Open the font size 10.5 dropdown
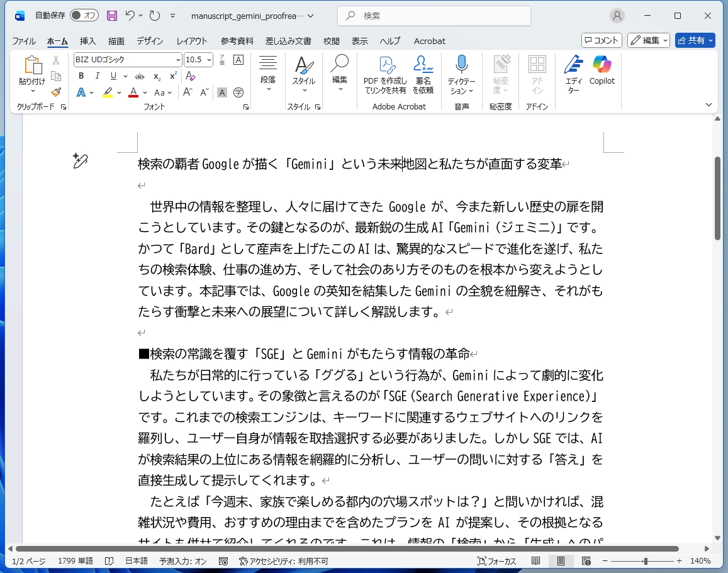The image size is (728, 573). click(210, 60)
